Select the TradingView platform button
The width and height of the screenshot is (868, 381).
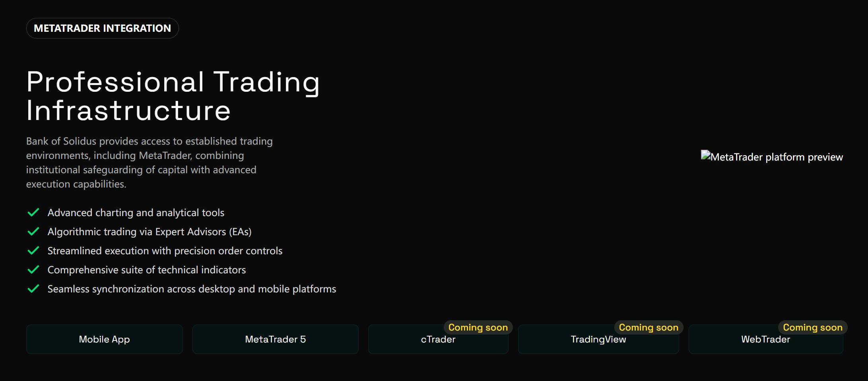[598, 340]
